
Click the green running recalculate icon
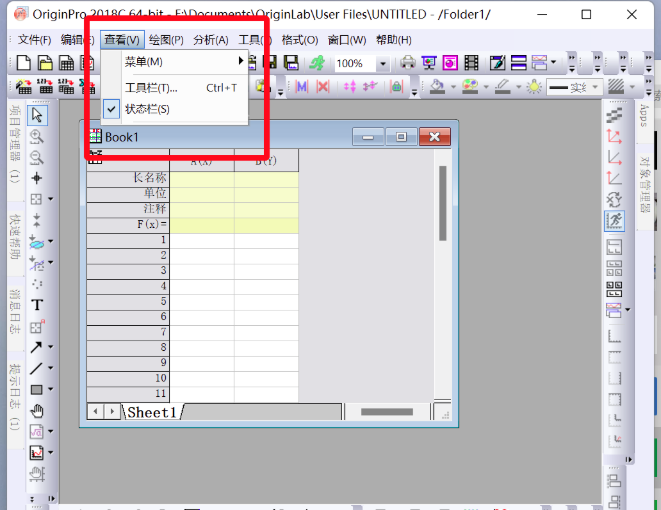[x=317, y=63]
